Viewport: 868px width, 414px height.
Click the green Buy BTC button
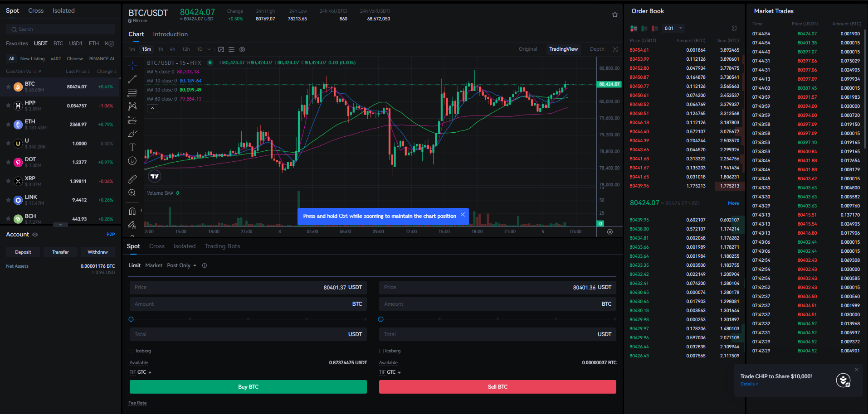coord(248,387)
